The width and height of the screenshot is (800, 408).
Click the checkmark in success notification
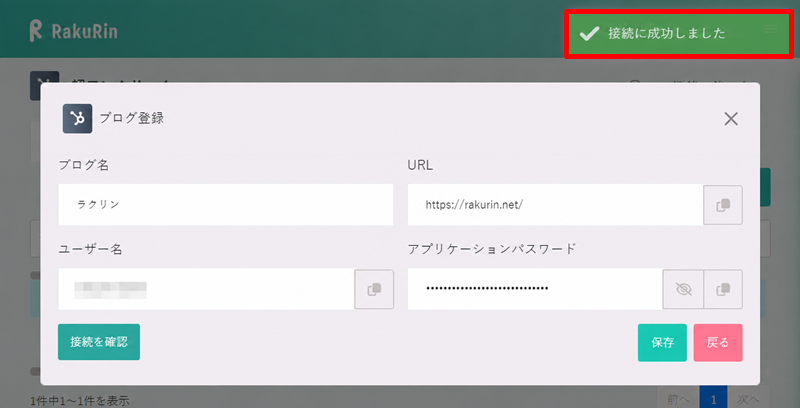click(589, 34)
